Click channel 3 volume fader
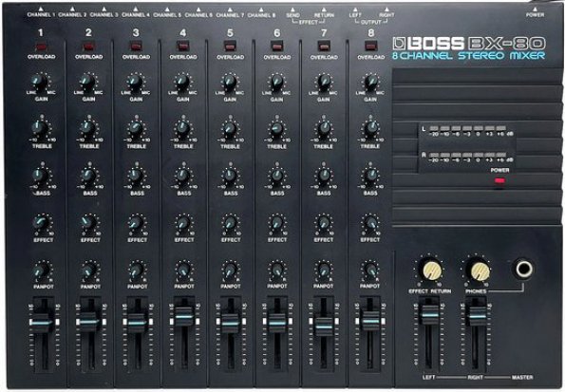The height and width of the screenshot is (392, 565). coord(137,322)
